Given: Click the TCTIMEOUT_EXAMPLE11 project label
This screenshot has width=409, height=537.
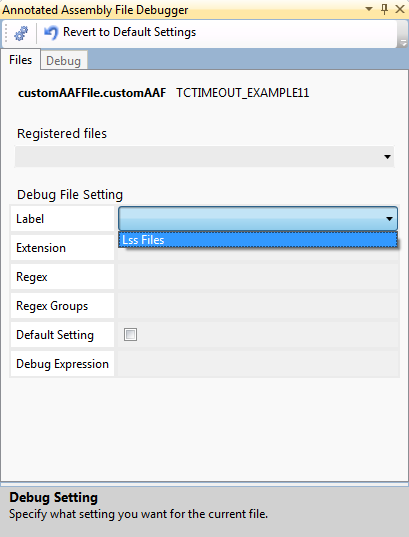Looking at the screenshot, I should click(x=243, y=93).
